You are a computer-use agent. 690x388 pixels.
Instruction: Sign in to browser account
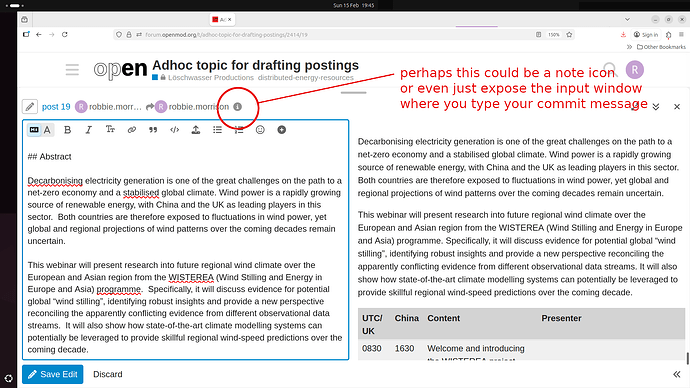coord(646,34)
